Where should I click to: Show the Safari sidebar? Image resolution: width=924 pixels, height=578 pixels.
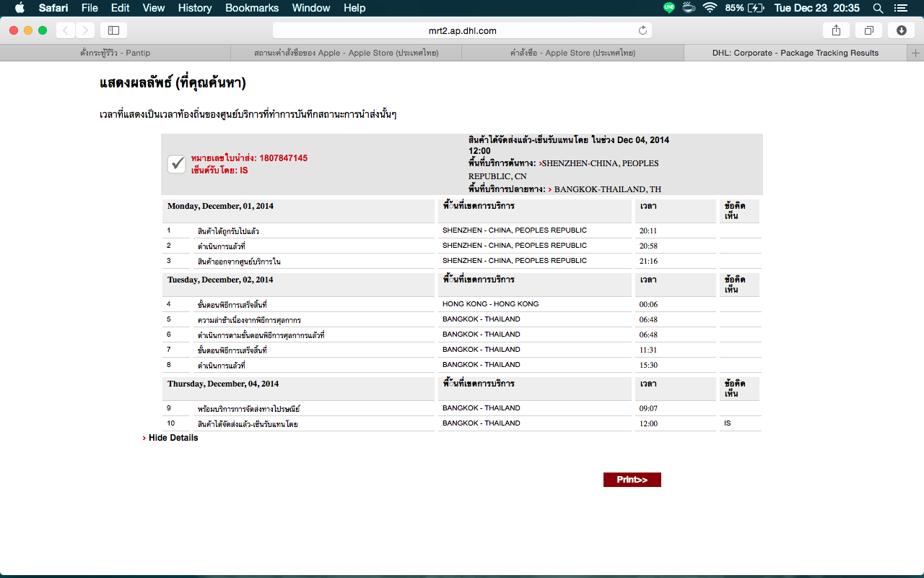click(113, 30)
